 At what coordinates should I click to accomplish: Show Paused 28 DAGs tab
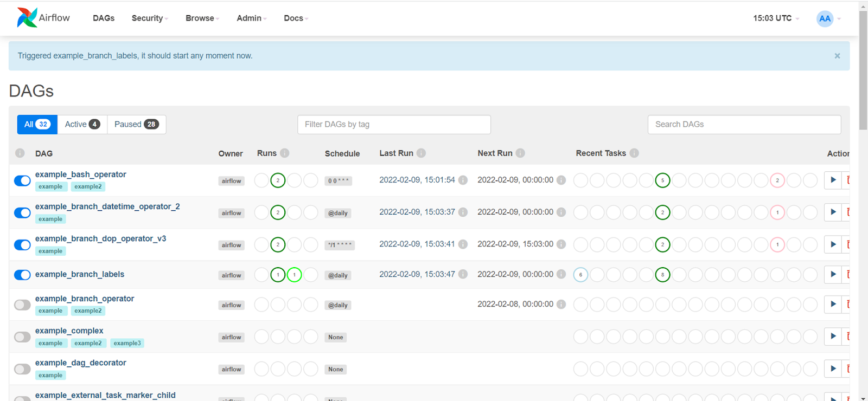coord(137,124)
